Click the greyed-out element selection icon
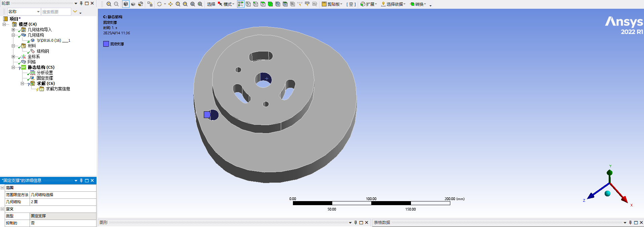The image size is (644, 227). 293,4
